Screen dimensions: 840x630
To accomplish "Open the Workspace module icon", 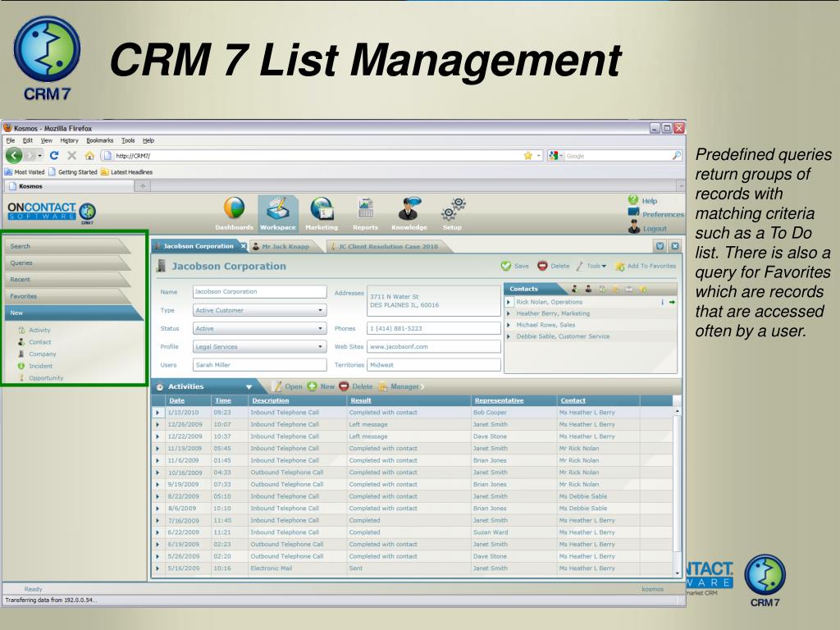I will (x=277, y=208).
